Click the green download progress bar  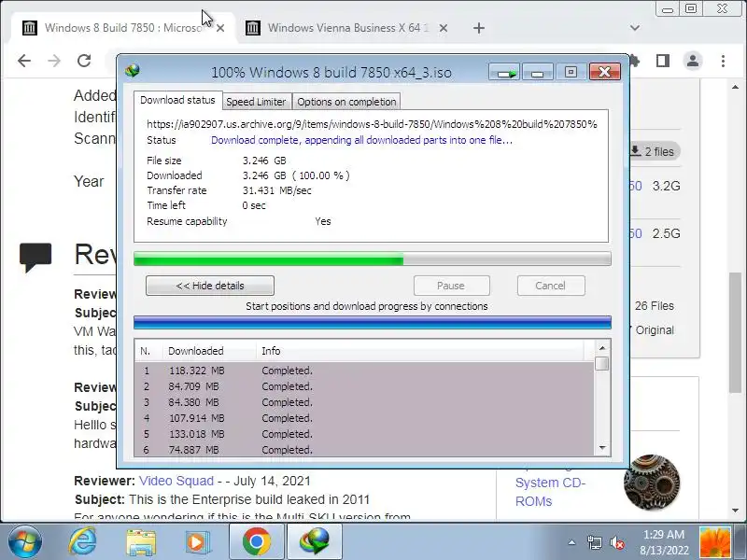372,259
